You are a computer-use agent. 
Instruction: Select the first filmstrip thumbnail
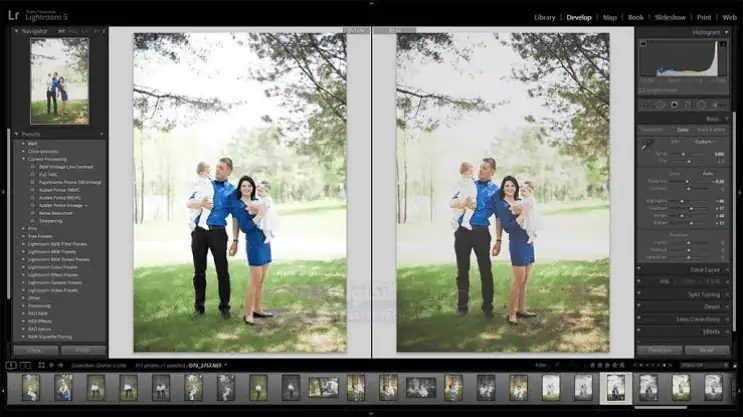point(31,388)
